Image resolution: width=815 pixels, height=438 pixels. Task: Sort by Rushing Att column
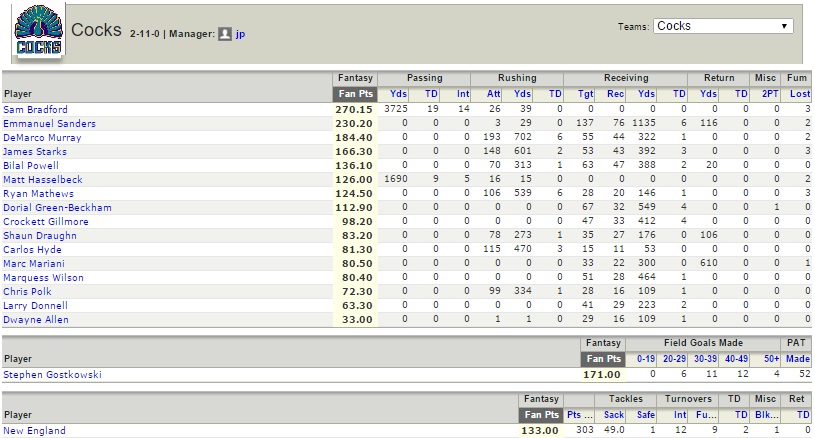click(494, 94)
